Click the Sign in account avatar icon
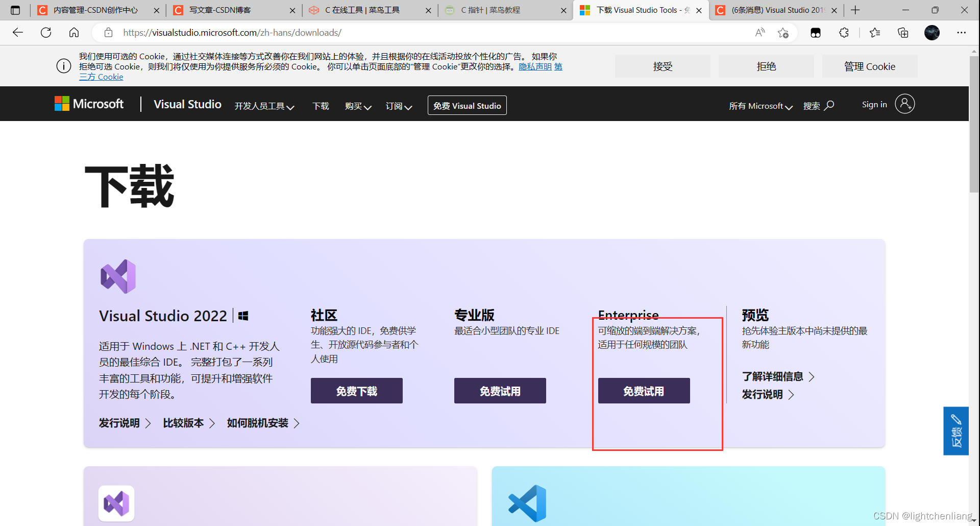Image resolution: width=980 pixels, height=526 pixels. coord(904,104)
